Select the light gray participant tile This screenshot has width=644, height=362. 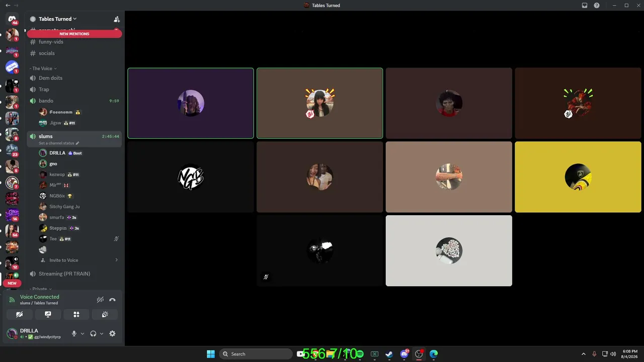[449, 250]
